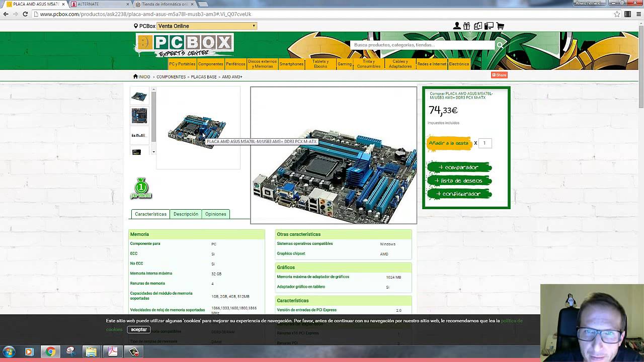644x362 pixels.
Task: Open the Descripción tab
Action: (x=186, y=214)
